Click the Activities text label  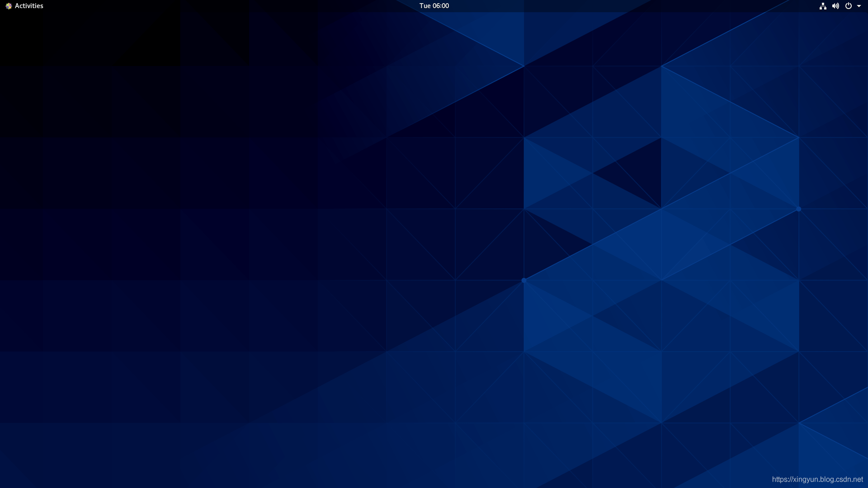tap(29, 6)
